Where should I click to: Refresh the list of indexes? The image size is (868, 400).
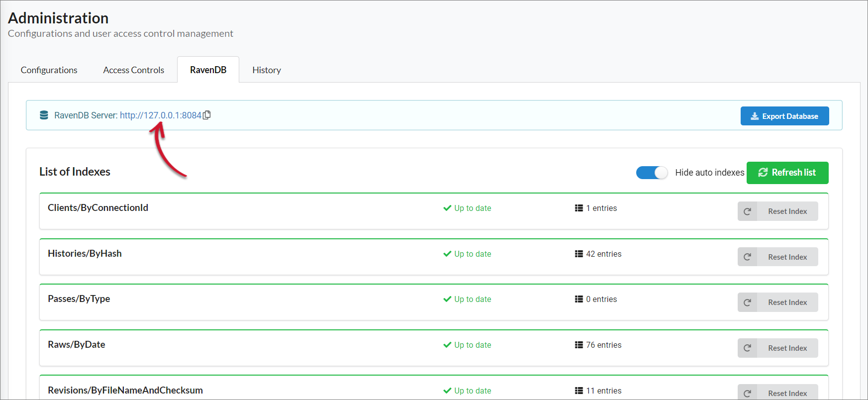pos(787,173)
